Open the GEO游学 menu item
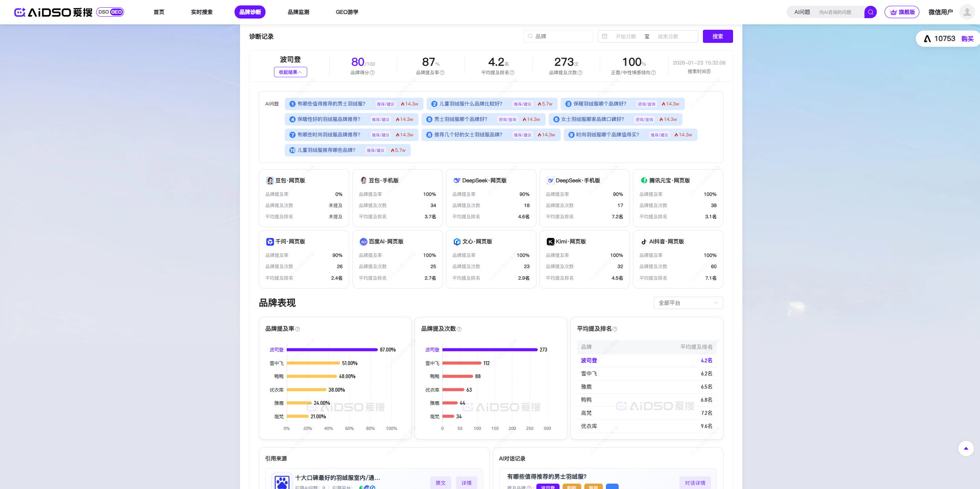Image resolution: width=980 pixels, height=489 pixels. pos(347,12)
